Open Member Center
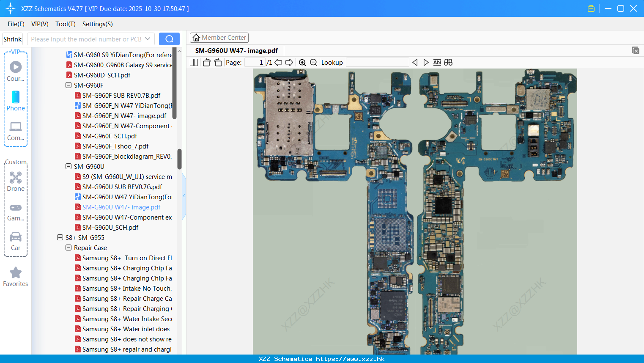 click(219, 38)
